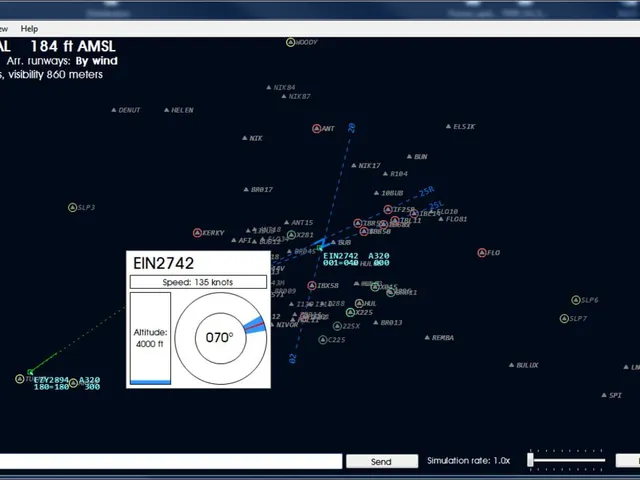Select the IF25R approach fix marker
The image size is (640, 480).
[388, 209]
